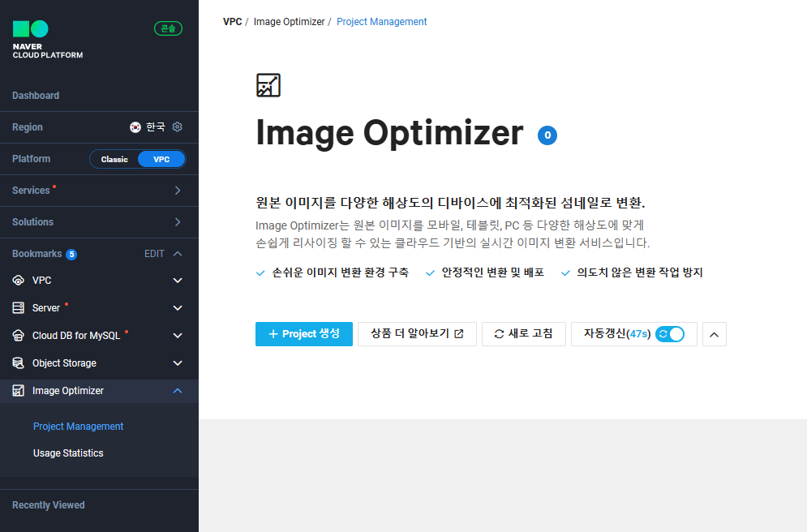Switch platform to VPC

coord(161,159)
